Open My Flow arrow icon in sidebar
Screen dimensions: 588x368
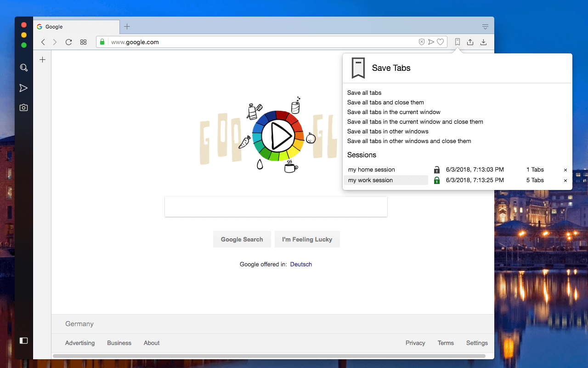point(24,88)
